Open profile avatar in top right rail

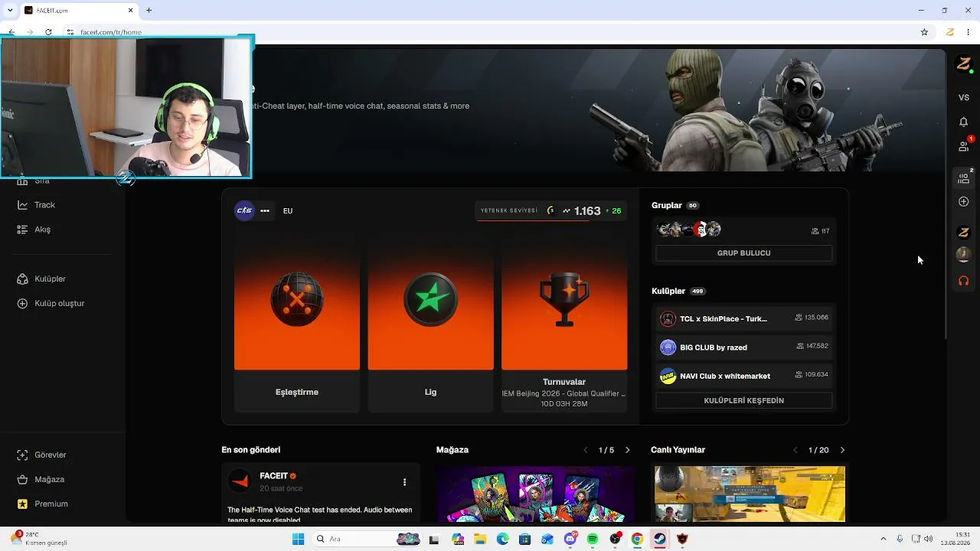[x=964, y=64]
